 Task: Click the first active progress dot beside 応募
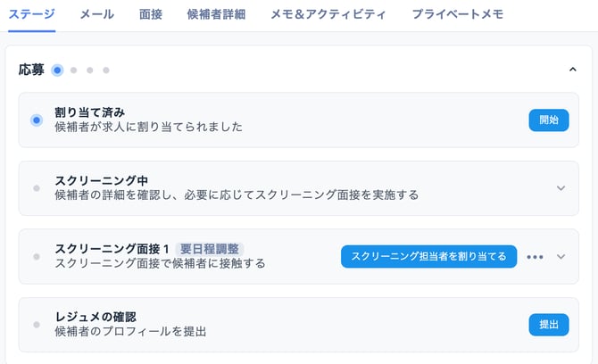(x=57, y=70)
